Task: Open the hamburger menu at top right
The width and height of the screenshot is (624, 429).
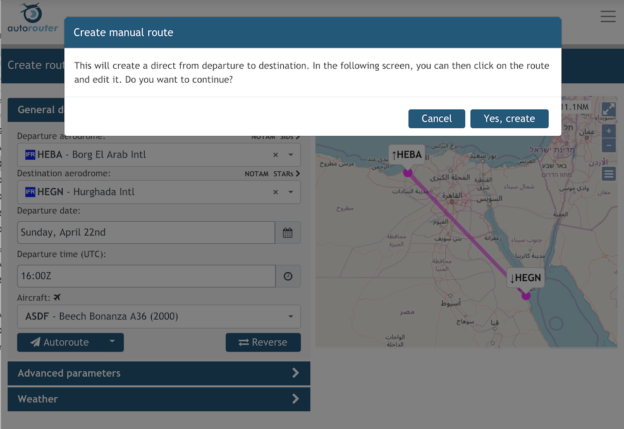Action: (x=608, y=16)
